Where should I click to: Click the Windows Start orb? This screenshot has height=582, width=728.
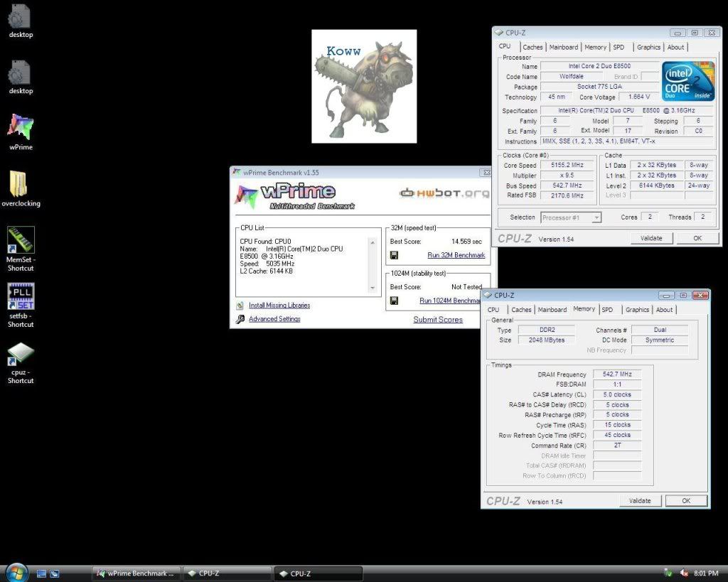point(16,573)
